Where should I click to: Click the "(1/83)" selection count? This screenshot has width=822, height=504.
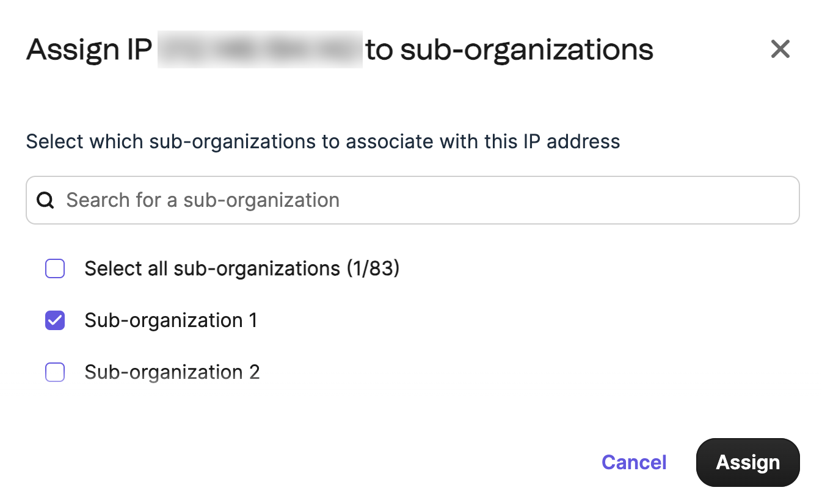tap(373, 268)
